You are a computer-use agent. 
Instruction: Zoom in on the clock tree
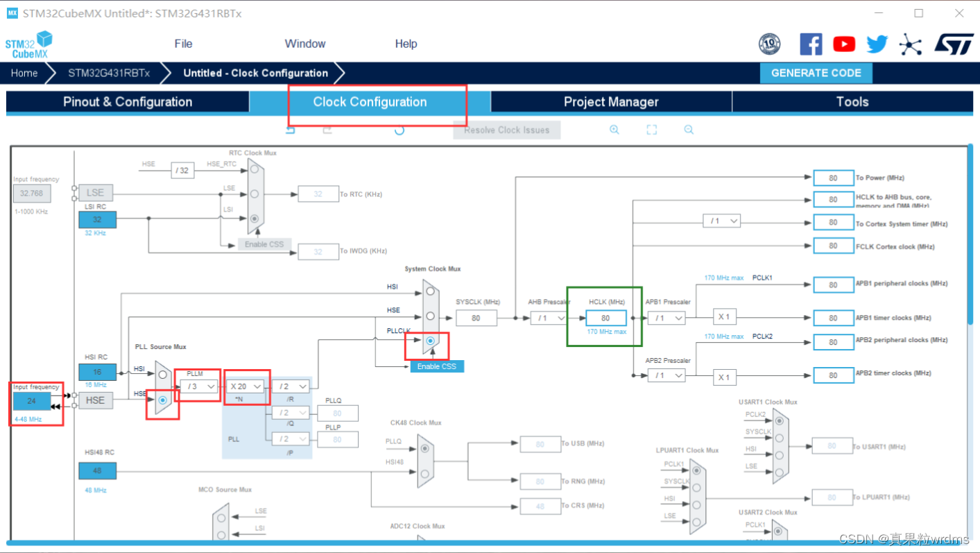614,130
